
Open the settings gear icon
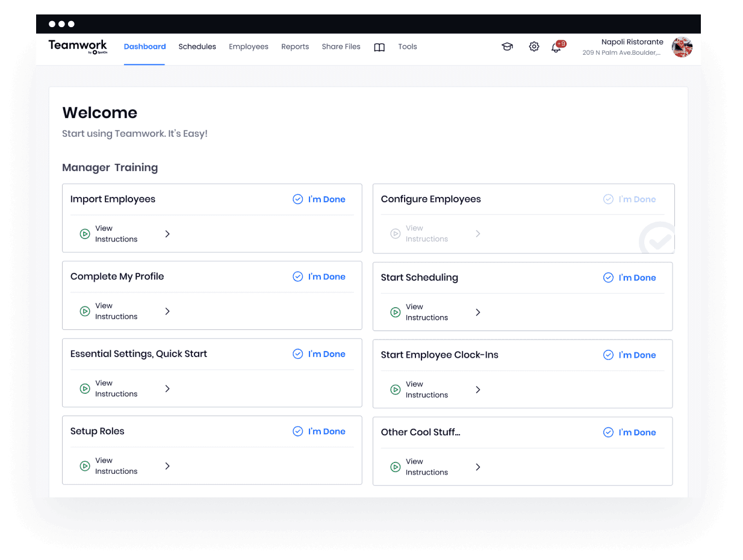coord(533,46)
